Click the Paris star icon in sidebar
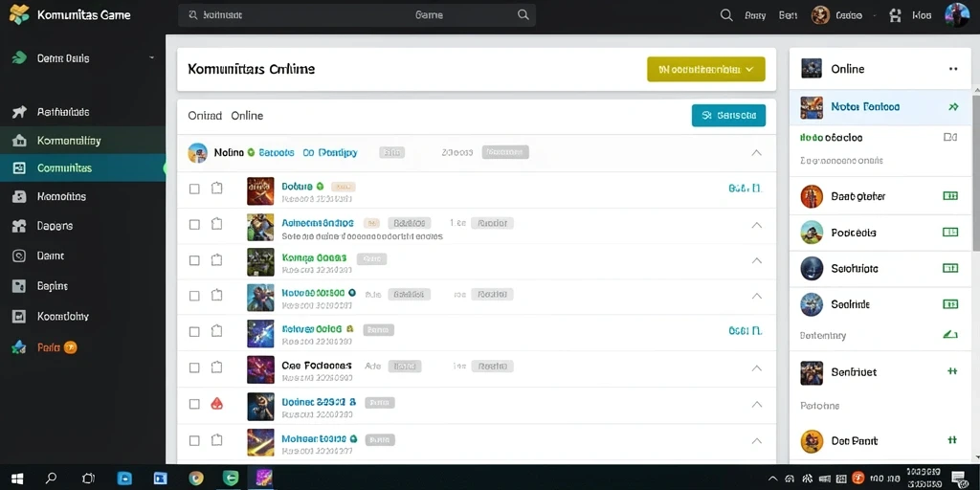 [19, 347]
